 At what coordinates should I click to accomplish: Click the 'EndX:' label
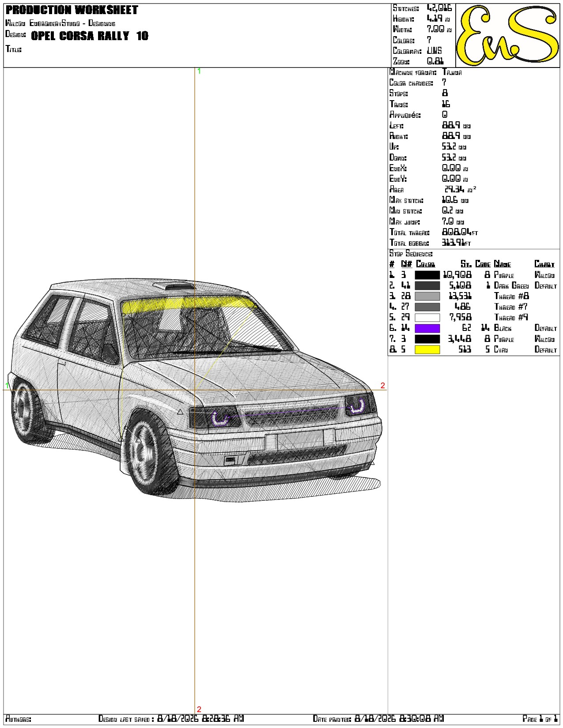[398, 168]
